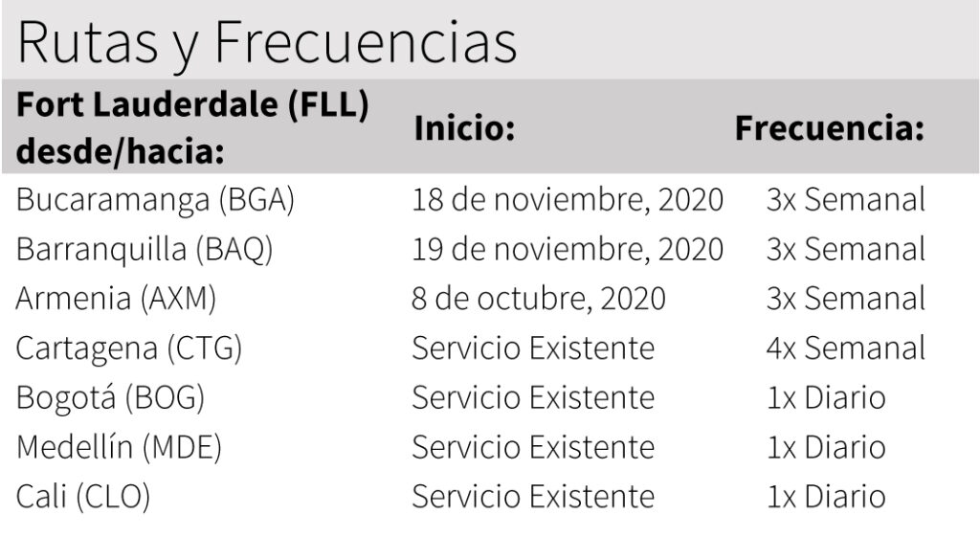Select the Medellín (MDE) route name
Screen dimensions: 980x560
[119, 447]
